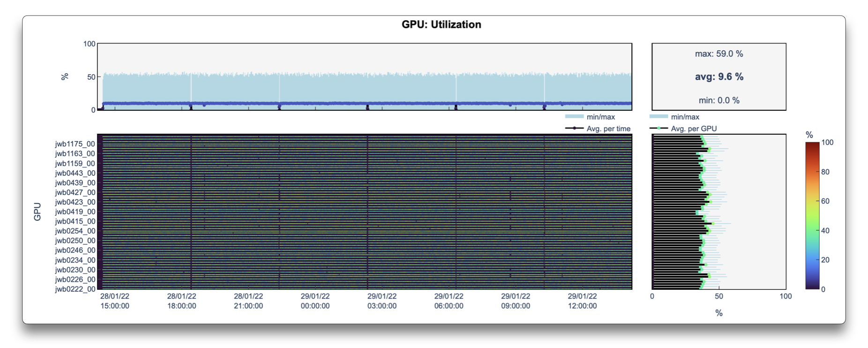Image resolution: width=868 pixels, height=348 pixels.
Task: Select the jwb1175_00 GPU label
Action: point(75,144)
